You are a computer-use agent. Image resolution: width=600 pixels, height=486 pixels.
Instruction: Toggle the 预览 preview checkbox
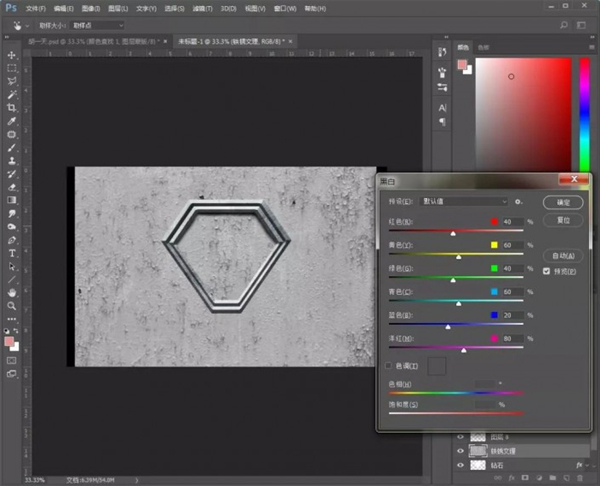click(546, 271)
